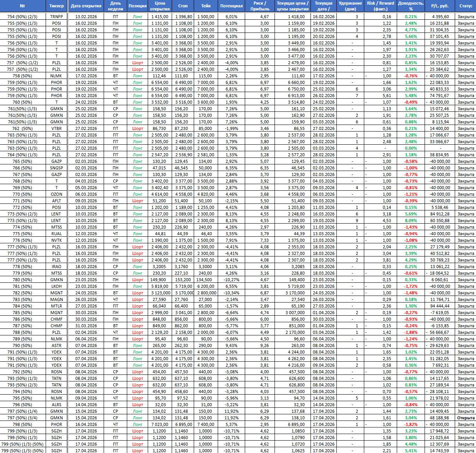Viewport: 476px width, 453px height.
Task: Click the "Доходность, %" column header
Action: coord(411,6)
